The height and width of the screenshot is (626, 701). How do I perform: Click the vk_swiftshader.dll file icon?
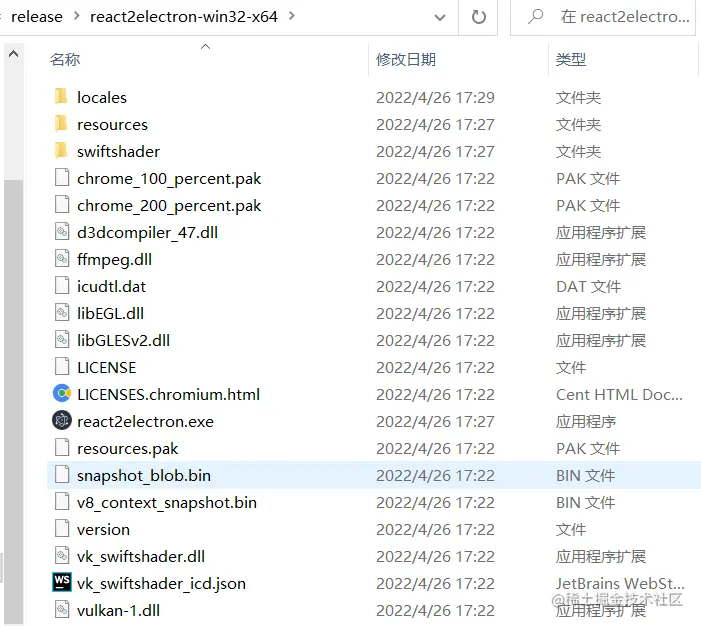tap(62, 555)
